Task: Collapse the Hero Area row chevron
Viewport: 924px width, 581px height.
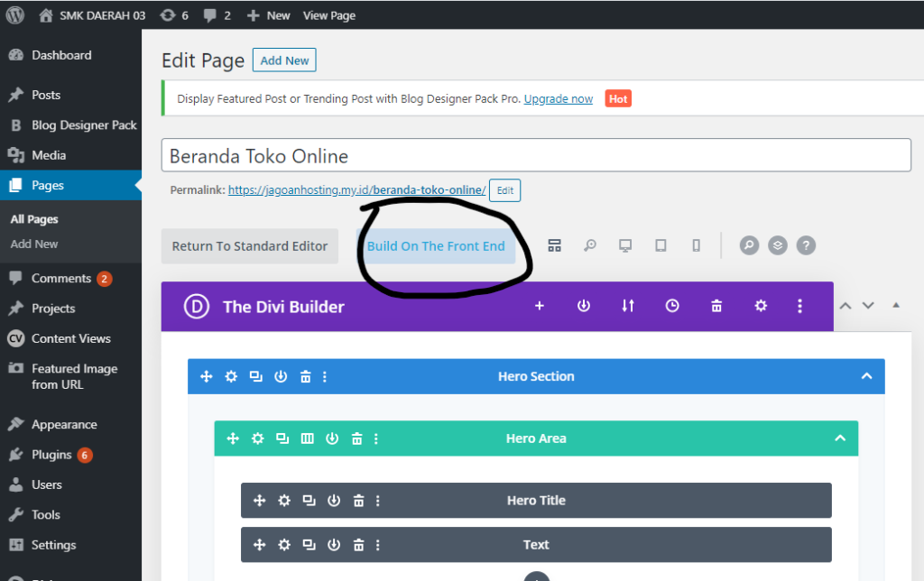Action: coord(839,438)
